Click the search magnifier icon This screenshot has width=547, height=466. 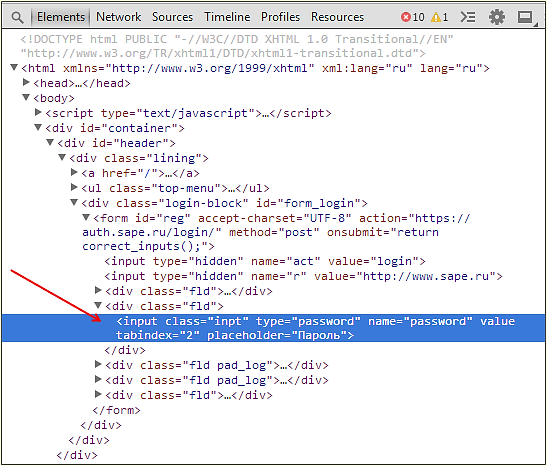[x=17, y=17]
